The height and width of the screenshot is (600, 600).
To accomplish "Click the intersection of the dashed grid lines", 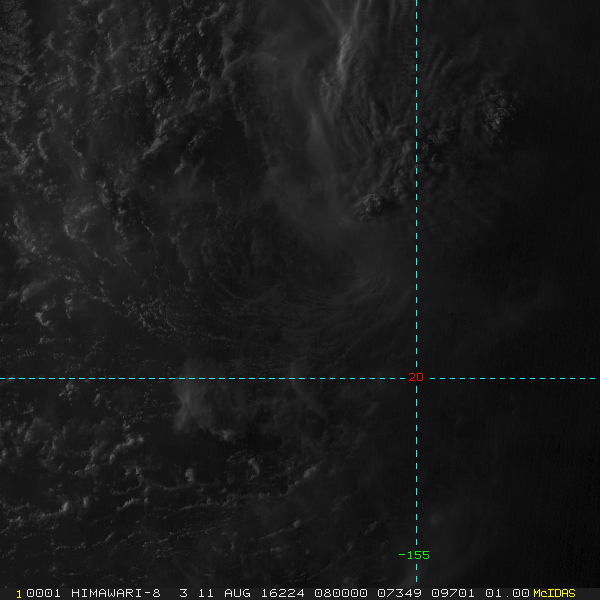I will click(x=416, y=379).
